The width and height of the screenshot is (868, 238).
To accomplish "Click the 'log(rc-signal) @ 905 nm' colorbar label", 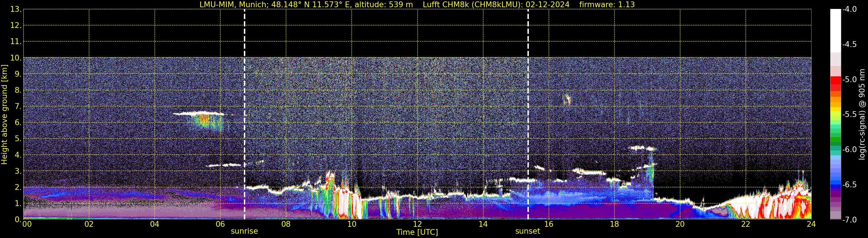I will 862,114.
